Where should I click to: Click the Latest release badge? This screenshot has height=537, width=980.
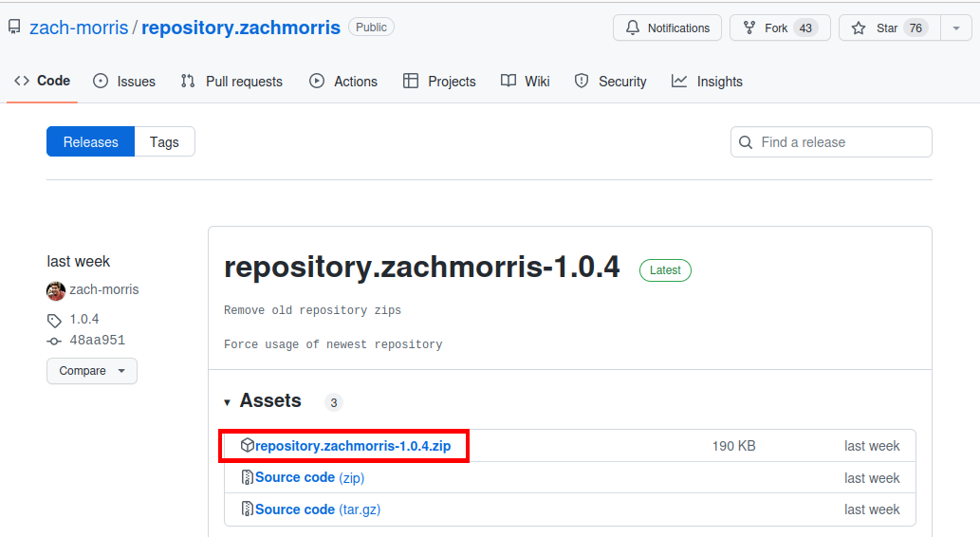pos(665,270)
